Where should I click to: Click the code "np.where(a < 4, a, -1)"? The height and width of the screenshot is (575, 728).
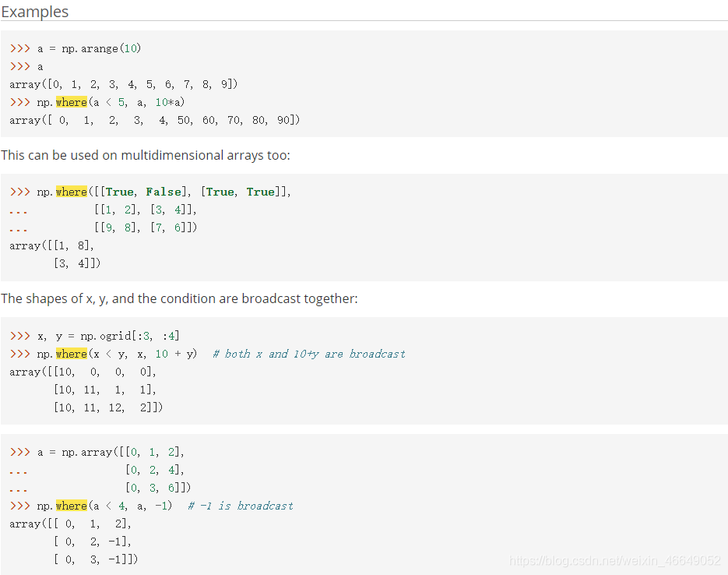coord(104,506)
